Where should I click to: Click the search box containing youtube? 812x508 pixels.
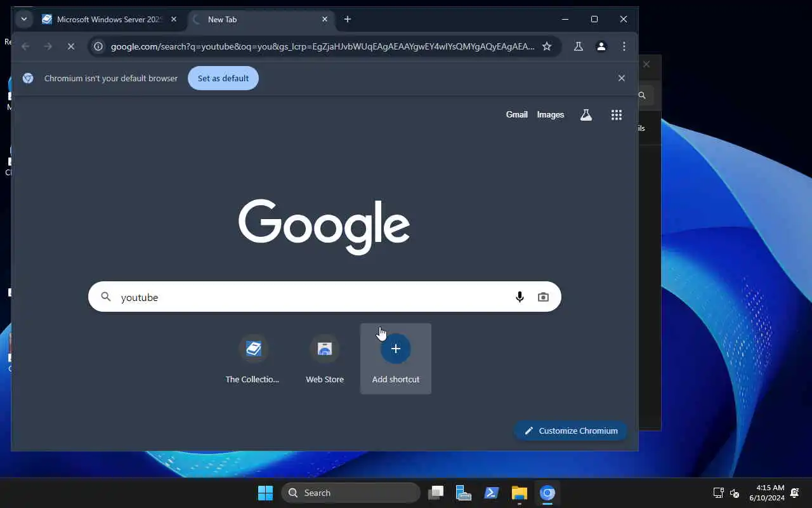(x=325, y=297)
